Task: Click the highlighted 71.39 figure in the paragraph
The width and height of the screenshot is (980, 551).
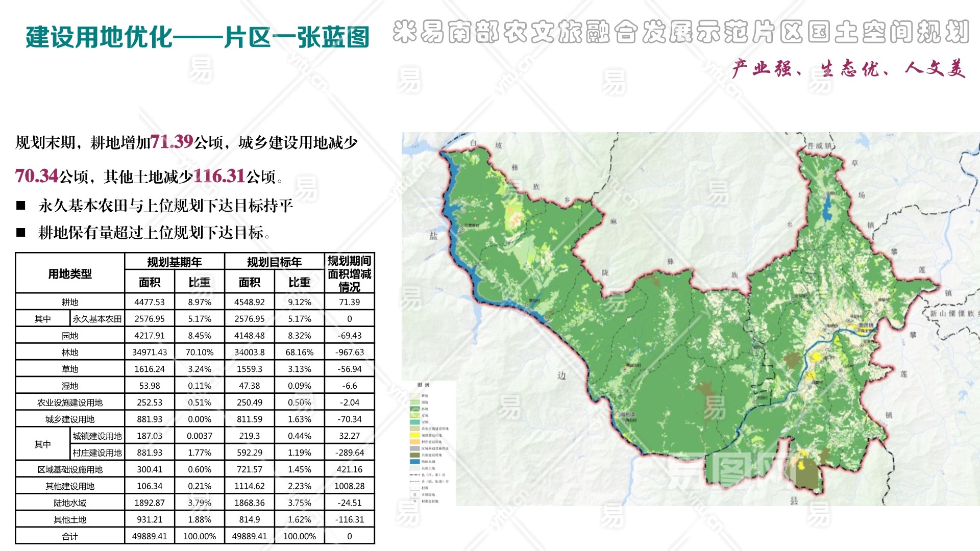Action: click(x=171, y=142)
